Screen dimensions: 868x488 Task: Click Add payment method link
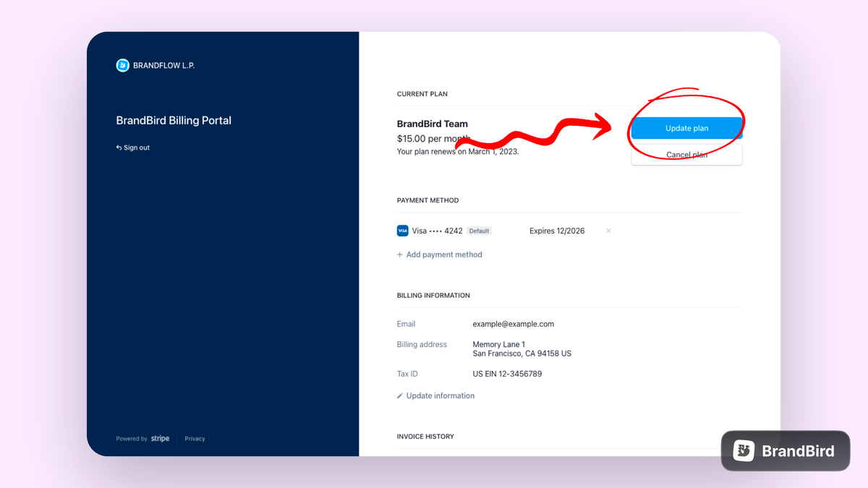coord(440,254)
